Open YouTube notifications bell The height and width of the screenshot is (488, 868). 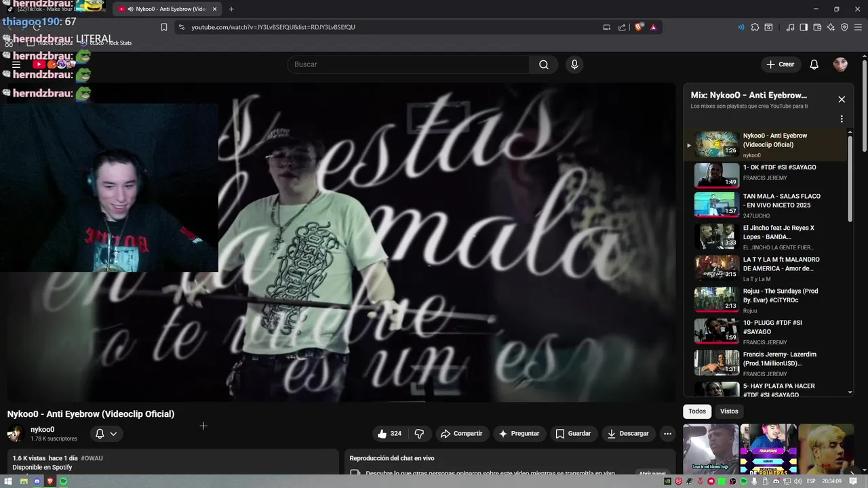coord(814,64)
